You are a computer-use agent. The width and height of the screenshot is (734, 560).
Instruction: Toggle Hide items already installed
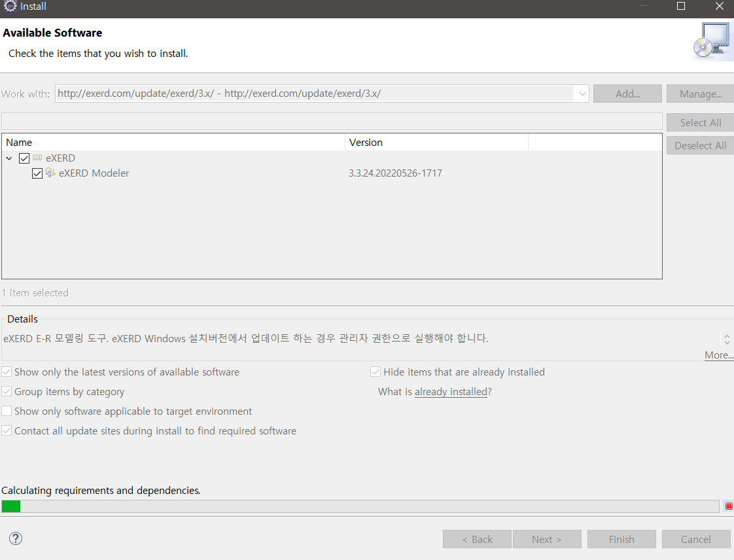(376, 372)
